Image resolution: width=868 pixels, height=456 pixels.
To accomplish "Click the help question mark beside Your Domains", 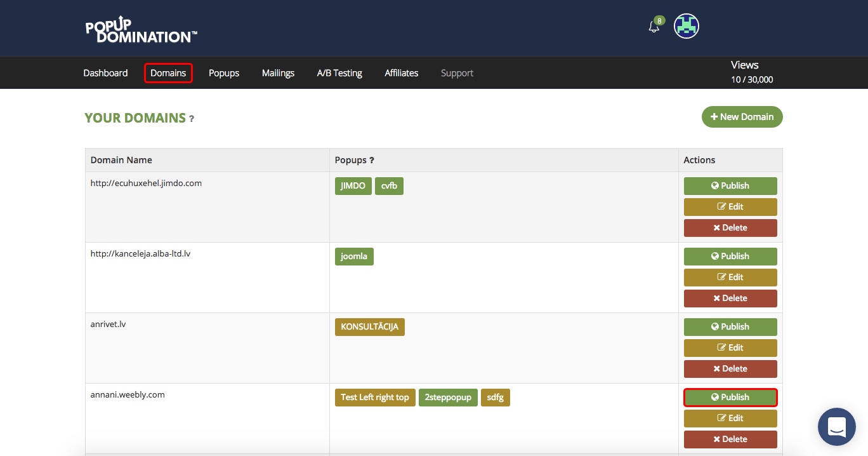I will point(192,119).
